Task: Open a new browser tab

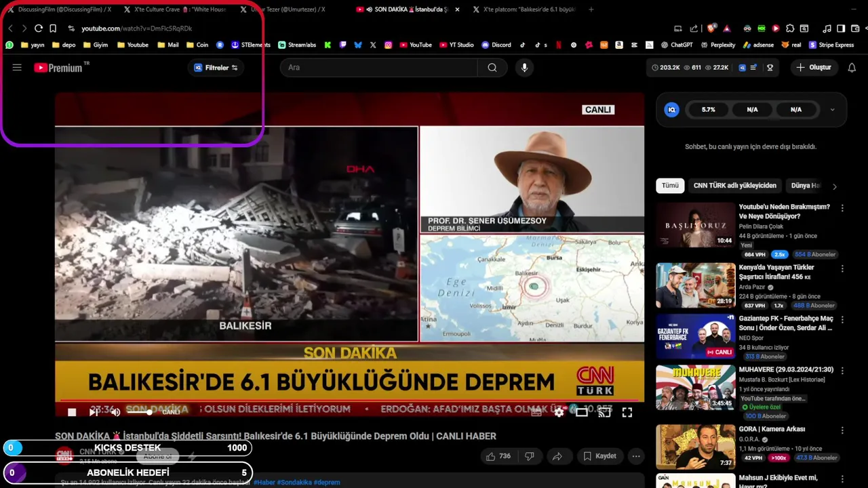Action: point(591,9)
